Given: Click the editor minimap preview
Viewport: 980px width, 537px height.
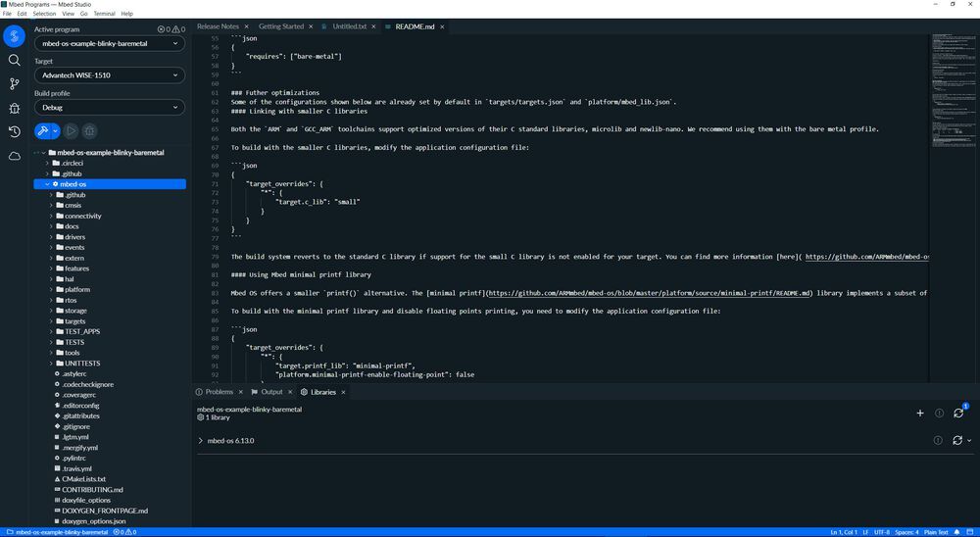Looking at the screenshot, I should [x=954, y=91].
